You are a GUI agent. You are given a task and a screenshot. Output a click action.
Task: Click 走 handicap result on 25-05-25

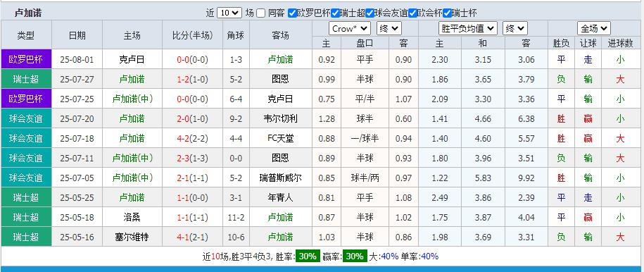tap(588, 197)
